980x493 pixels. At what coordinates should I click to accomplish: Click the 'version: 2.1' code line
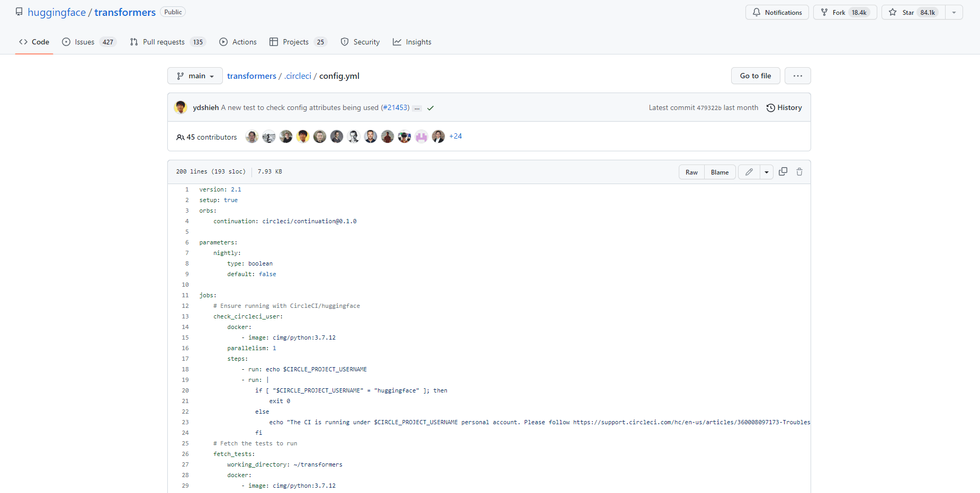pyautogui.click(x=220, y=189)
